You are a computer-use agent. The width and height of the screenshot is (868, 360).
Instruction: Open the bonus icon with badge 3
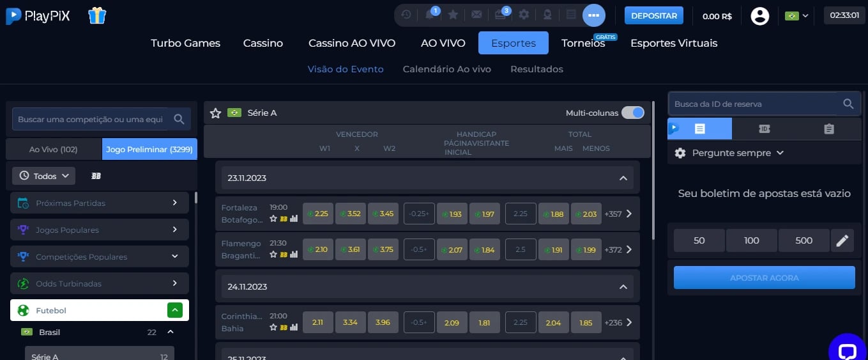coord(500,15)
